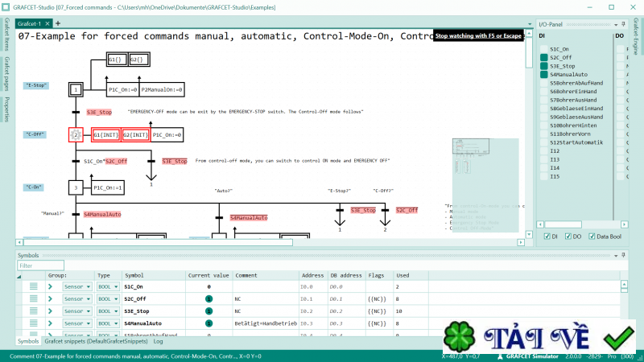Screen dimensions: 644x362
Task: Open the Symbols panel options dropdown
Action: (x=616, y=256)
